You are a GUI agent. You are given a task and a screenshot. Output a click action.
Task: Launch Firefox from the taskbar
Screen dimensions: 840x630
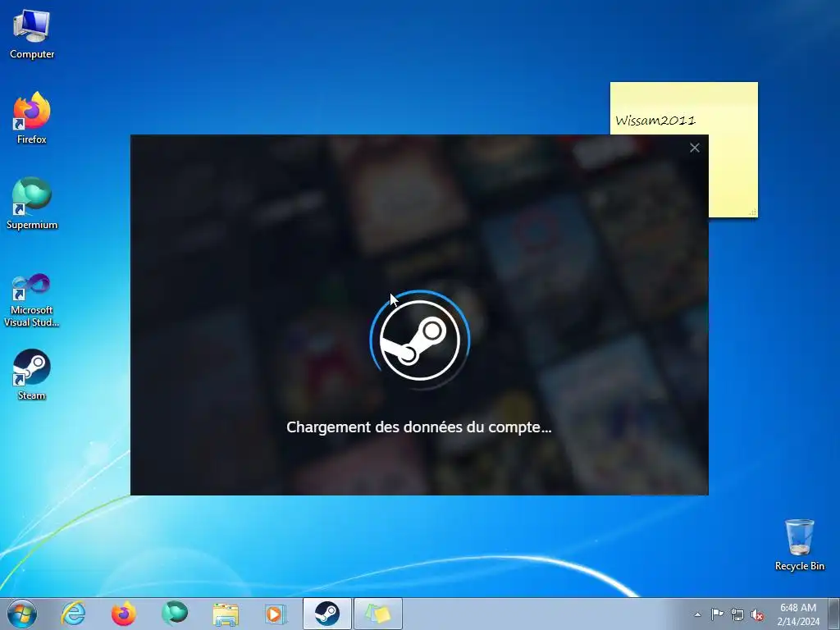123,614
